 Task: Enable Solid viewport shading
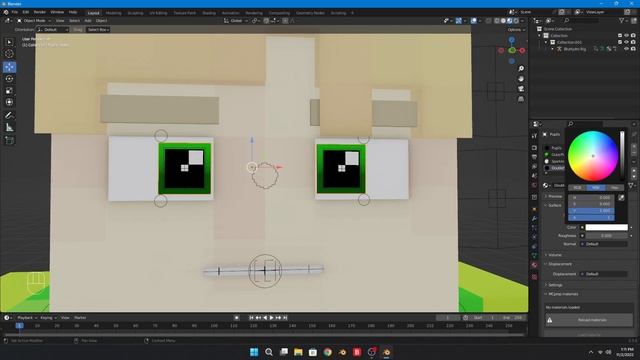pos(503,20)
